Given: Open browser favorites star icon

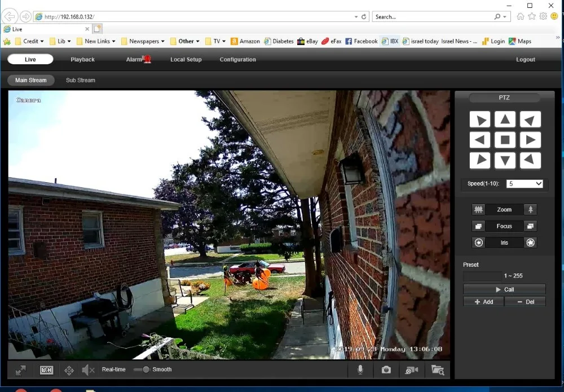Looking at the screenshot, I should (532, 16).
